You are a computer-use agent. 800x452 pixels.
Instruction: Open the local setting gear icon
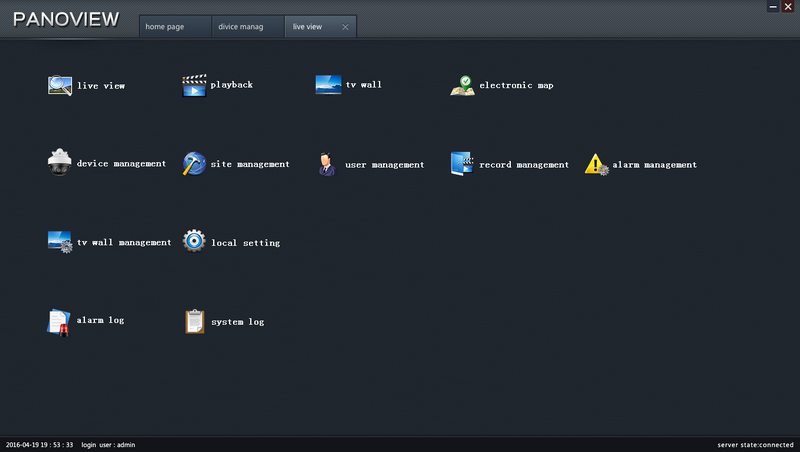point(194,242)
